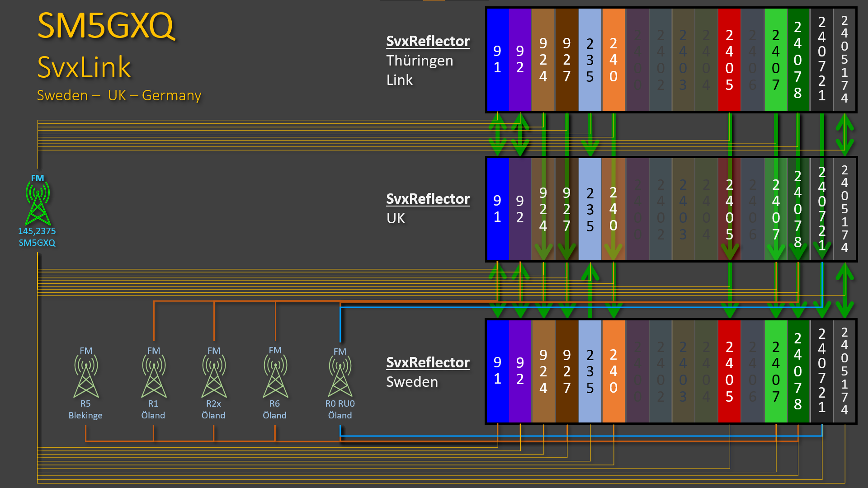
Task: Click the 'UK' label under SvxReflector
Action: [x=396, y=218]
